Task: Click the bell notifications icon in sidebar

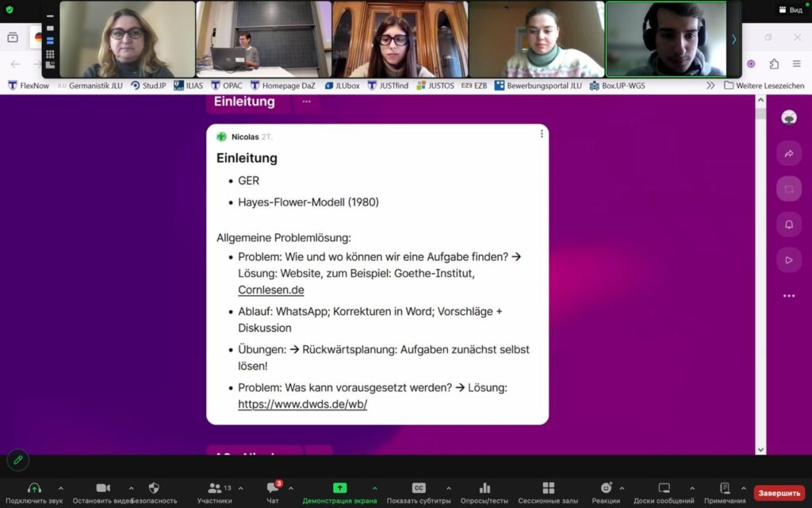Action: [789, 225]
